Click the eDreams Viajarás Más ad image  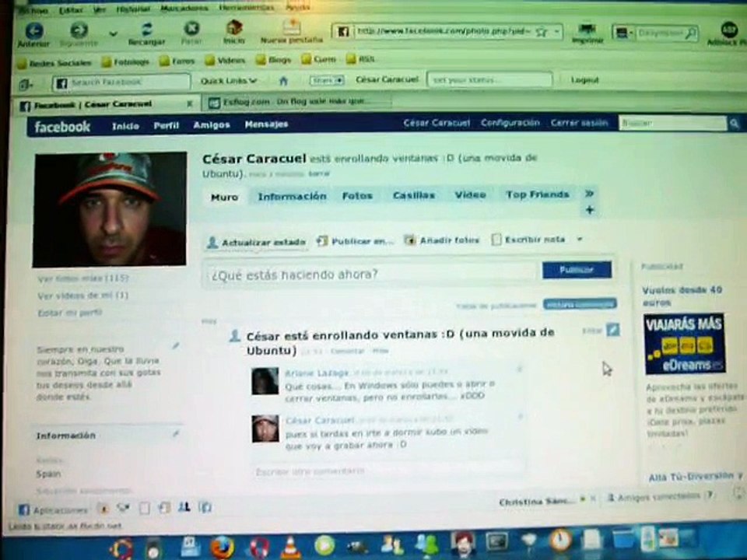click(x=684, y=344)
